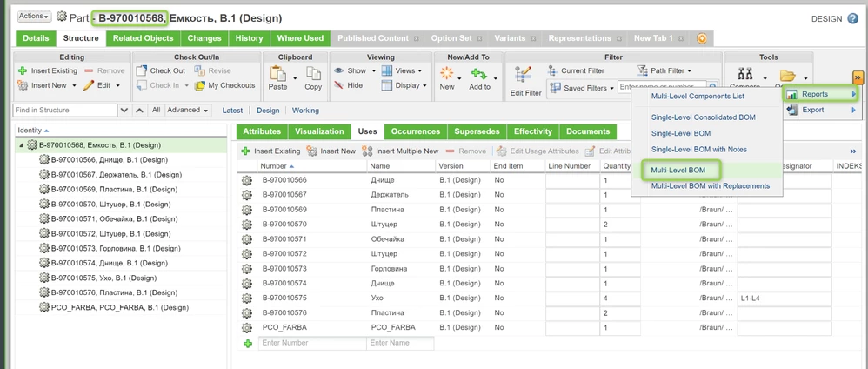Click the find-next down arrow button
The image size is (868, 369).
(x=124, y=111)
